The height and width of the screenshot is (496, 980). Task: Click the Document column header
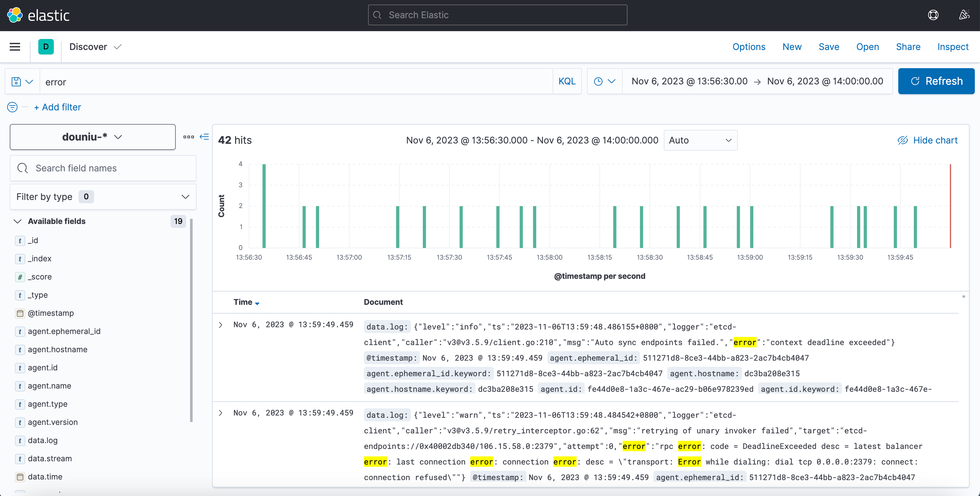pos(383,302)
